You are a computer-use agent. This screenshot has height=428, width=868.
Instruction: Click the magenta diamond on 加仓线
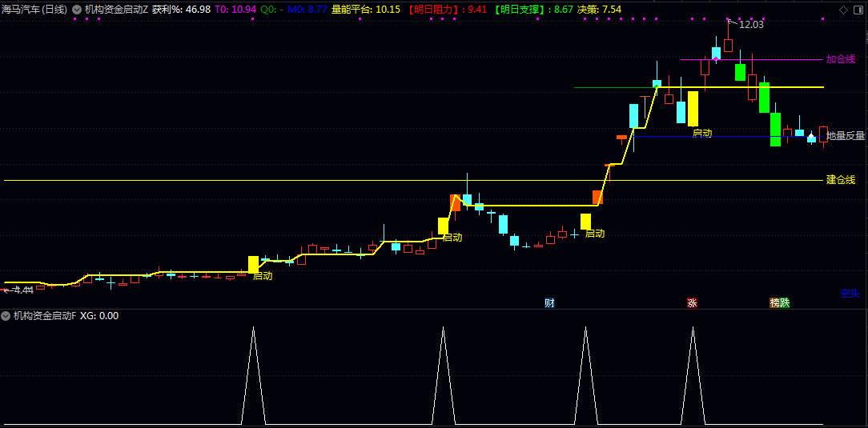[716, 58]
